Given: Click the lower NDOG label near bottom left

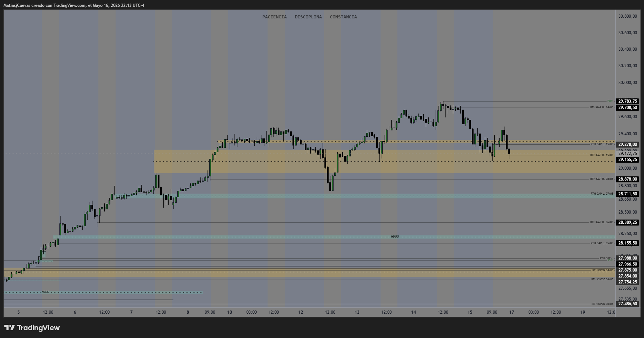Looking at the screenshot, I should point(45,292).
